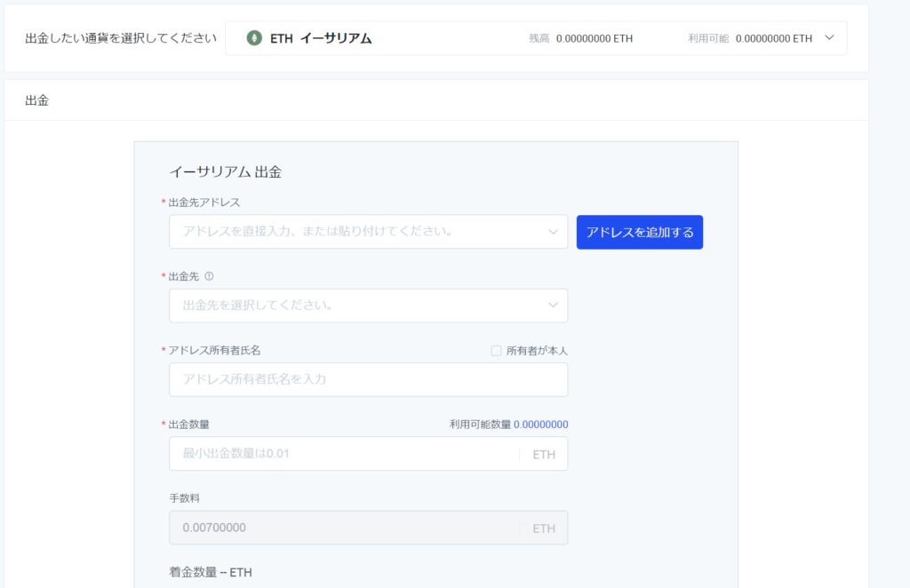Click the 出金先 info circle icon

click(x=210, y=276)
